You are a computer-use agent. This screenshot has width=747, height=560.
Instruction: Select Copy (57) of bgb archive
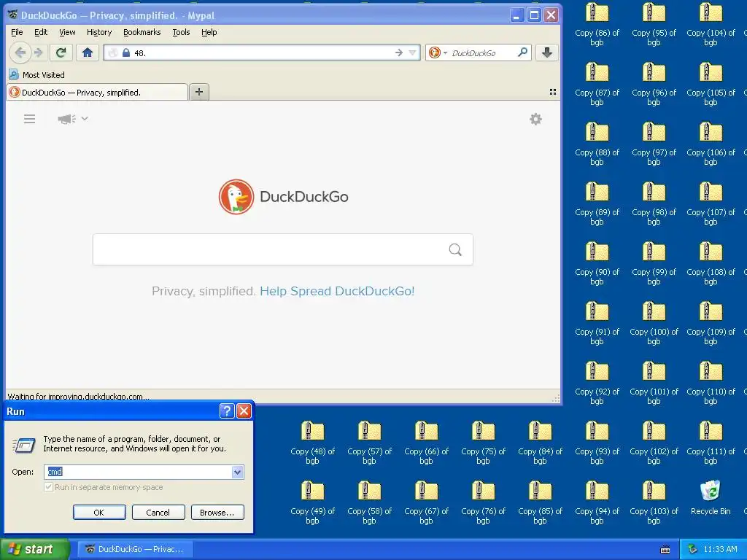369,443
